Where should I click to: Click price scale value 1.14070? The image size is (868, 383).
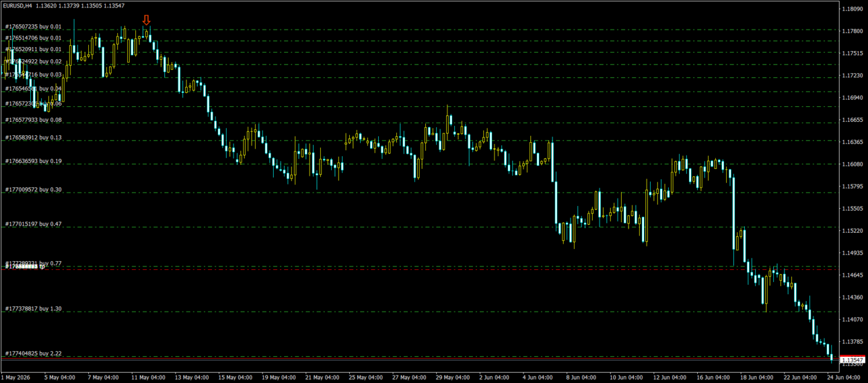pyautogui.click(x=853, y=319)
